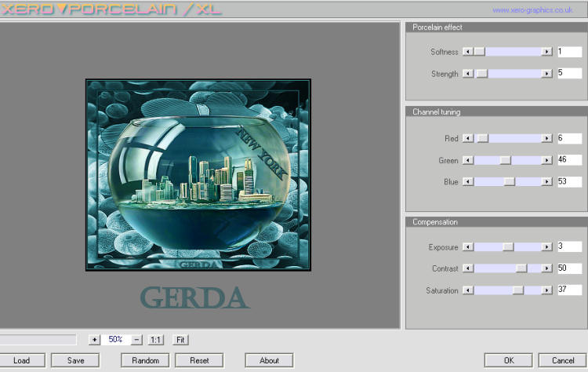Click the Green slider right arrow

pyautogui.click(x=547, y=160)
